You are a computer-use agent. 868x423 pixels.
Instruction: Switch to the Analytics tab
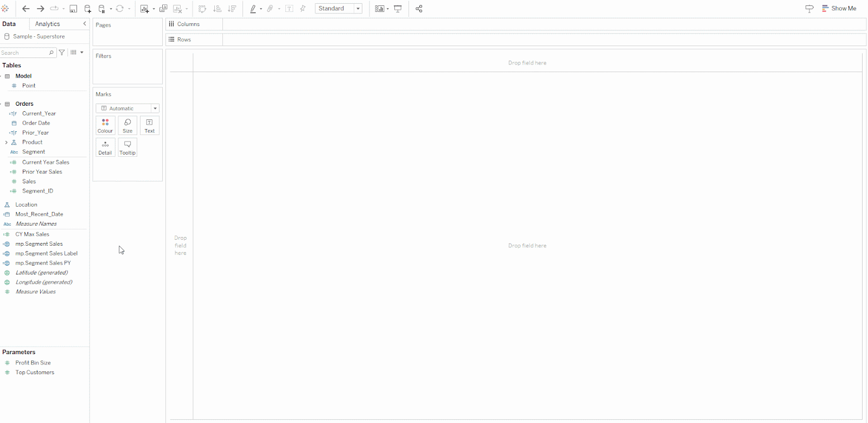[x=48, y=24]
